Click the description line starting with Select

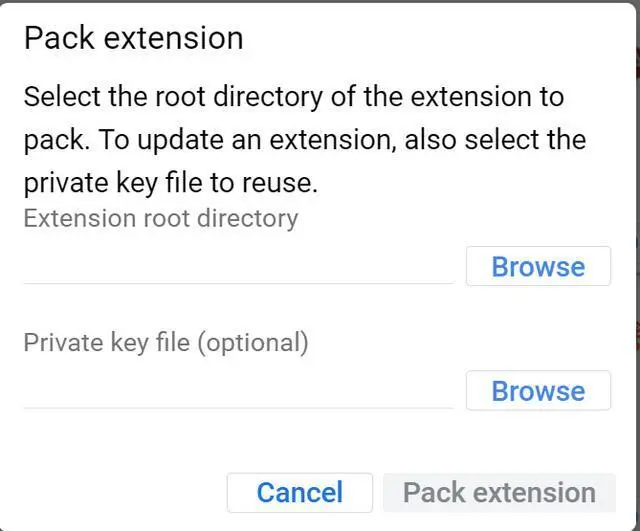[293, 97]
